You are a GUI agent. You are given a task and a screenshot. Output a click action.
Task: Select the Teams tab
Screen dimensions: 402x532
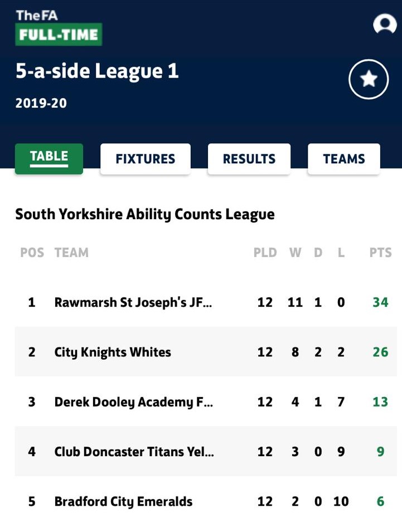point(343,159)
